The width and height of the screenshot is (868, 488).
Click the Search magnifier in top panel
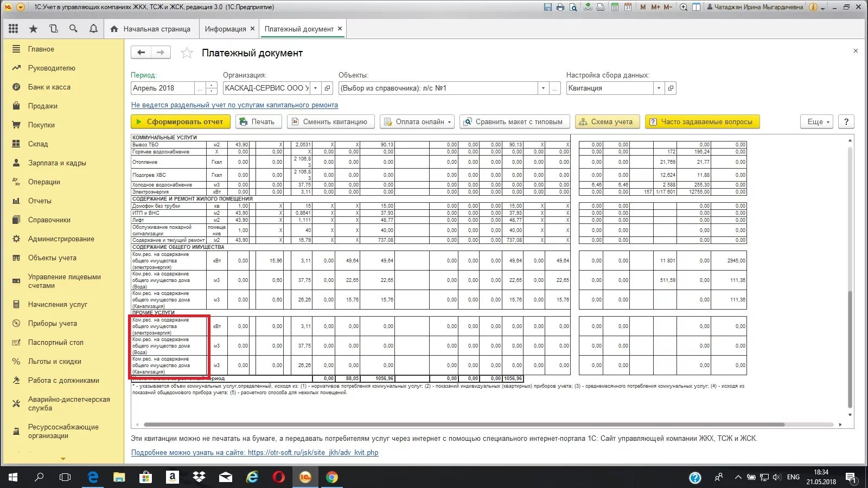(x=73, y=29)
